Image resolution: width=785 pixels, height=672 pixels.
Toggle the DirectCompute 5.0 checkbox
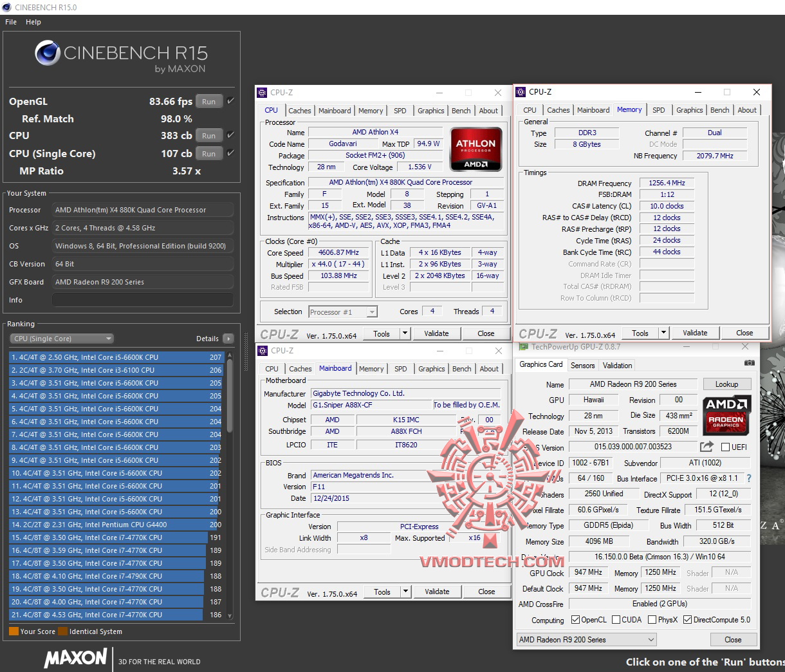[x=688, y=620]
